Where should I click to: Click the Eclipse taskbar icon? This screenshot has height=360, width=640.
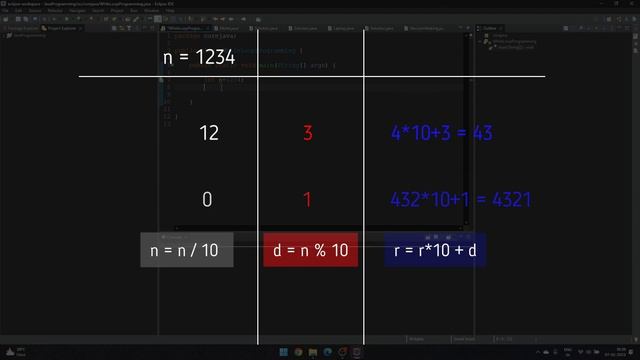point(356,352)
